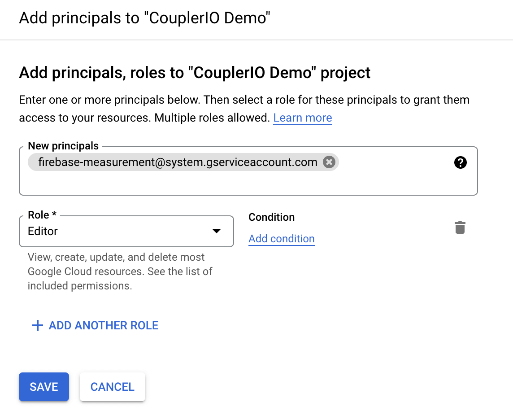Click the plus icon beside Add Another Role
513x420 pixels.
[38, 325]
